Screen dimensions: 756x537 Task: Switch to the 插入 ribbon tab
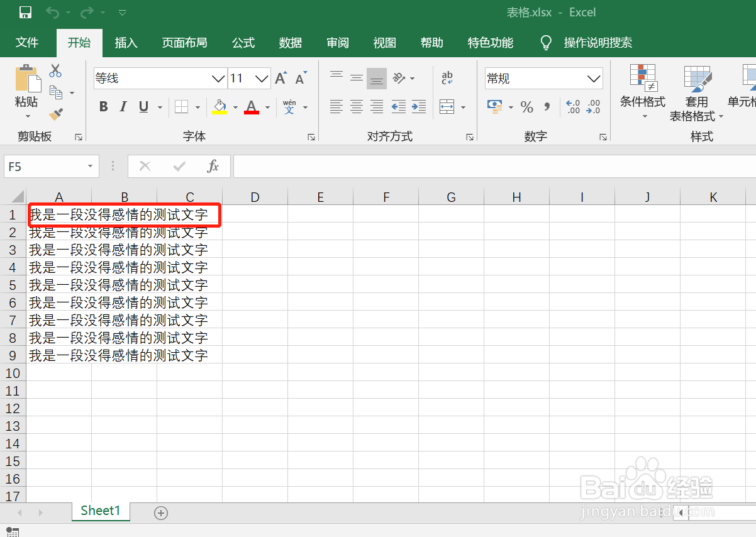126,43
